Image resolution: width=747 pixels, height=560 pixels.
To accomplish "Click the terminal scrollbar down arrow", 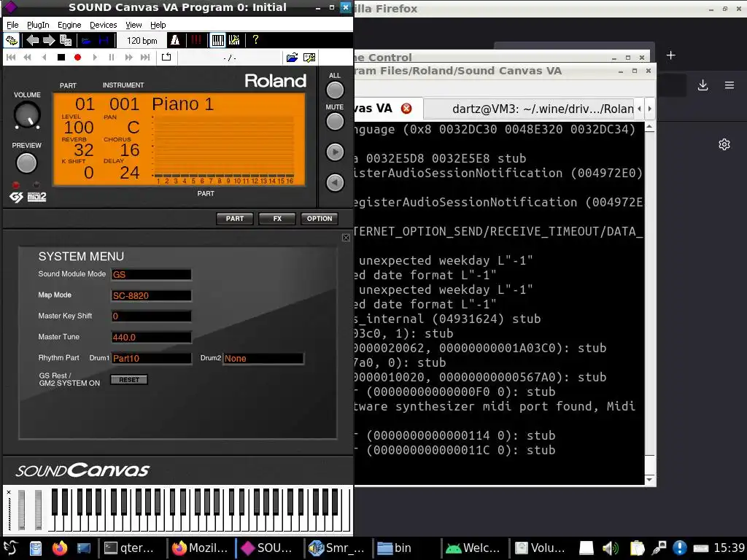I will pos(649,480).
